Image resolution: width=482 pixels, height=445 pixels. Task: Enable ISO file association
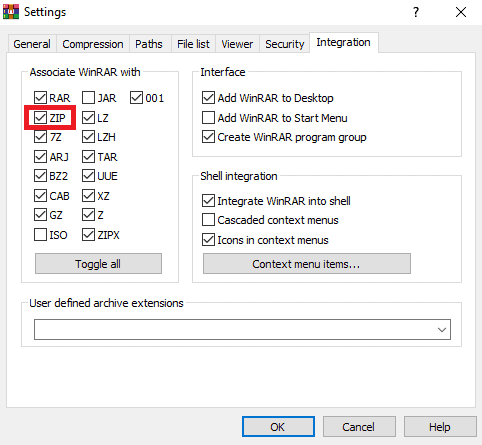pos(40,235)
